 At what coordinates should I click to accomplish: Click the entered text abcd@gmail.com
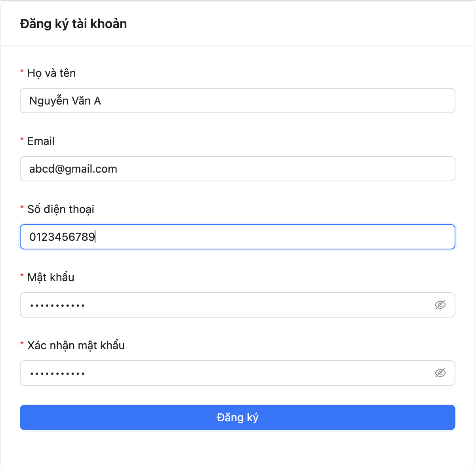pyautogui.click(x=73, y=169)
